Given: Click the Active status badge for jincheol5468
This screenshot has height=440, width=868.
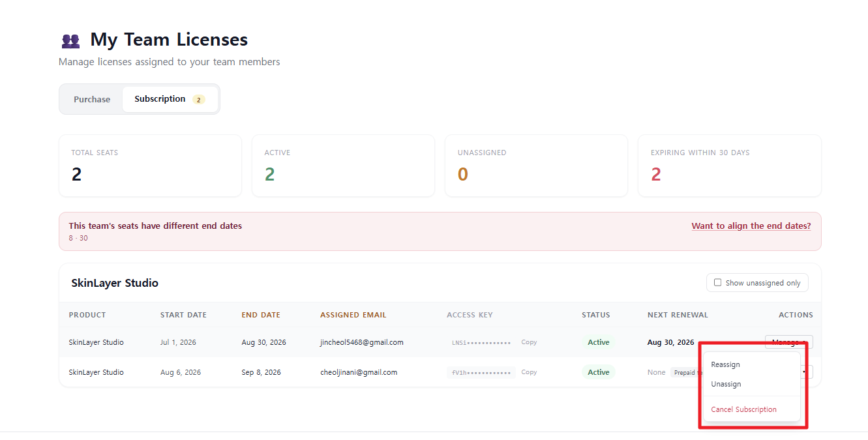Looking at the screenshot, I should coord(598,342).
